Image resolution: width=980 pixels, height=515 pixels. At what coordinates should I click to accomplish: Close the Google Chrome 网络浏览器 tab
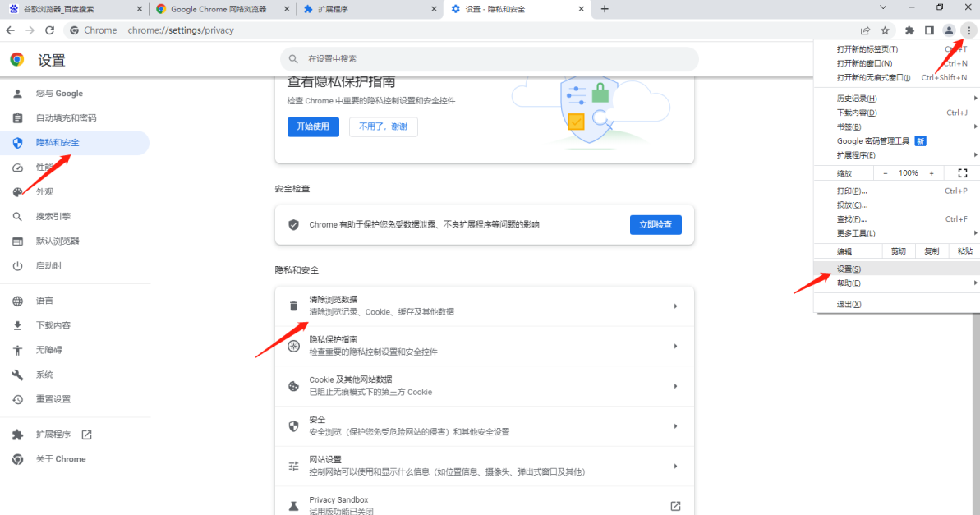click(287, 9)
